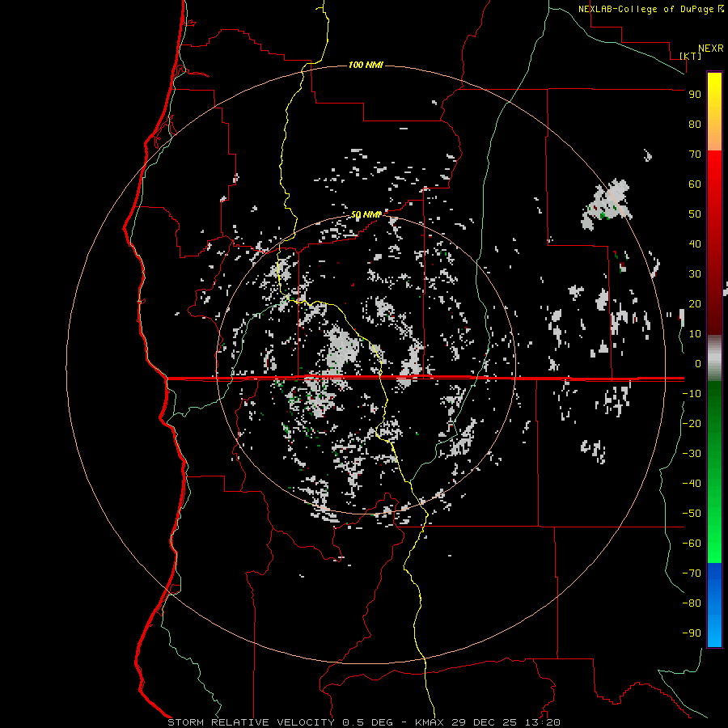
Task: Click the -60 value on velocity scale
Action: (x=692, y=544)
